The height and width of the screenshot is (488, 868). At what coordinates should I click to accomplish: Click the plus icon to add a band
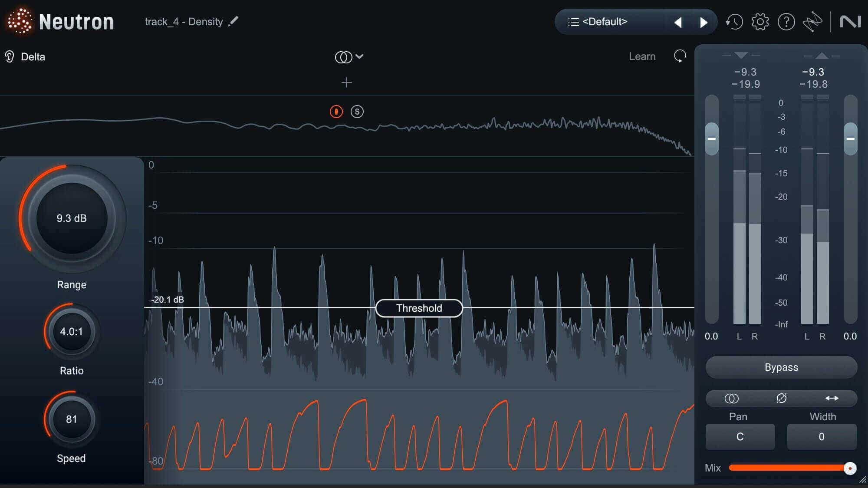click(346, 82)
